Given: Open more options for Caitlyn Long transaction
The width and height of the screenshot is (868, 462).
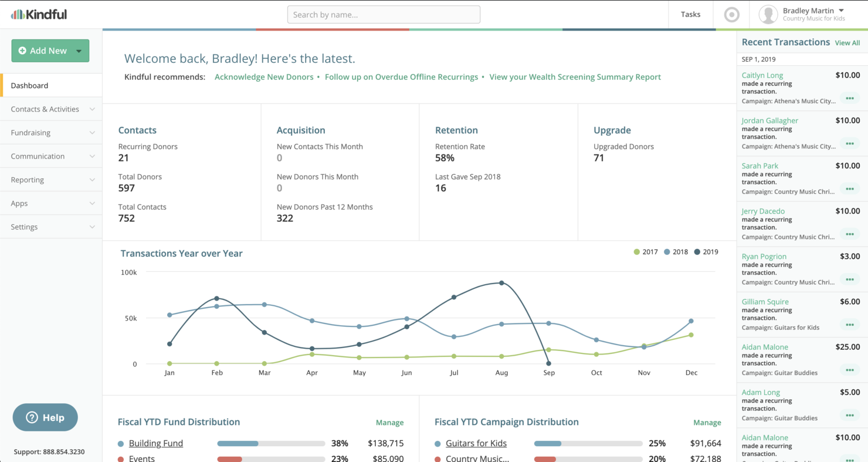Looking at the screenshot, I should pos(849,99).
